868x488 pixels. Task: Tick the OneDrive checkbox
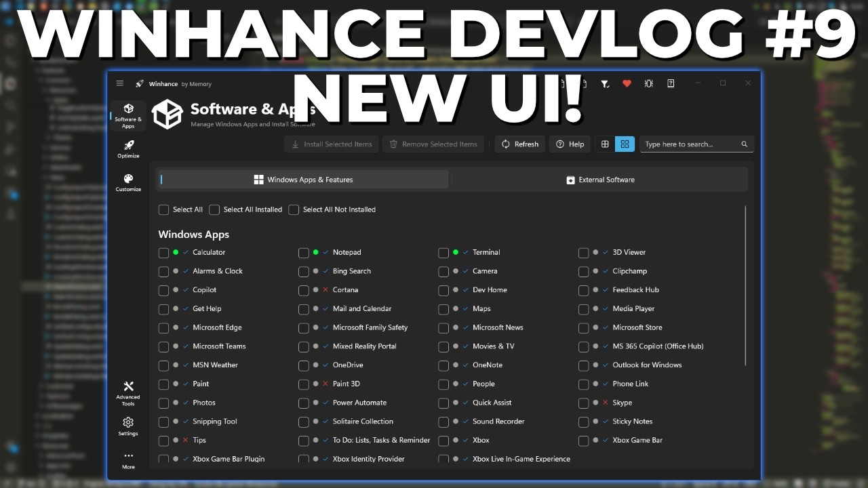point(304,365)
